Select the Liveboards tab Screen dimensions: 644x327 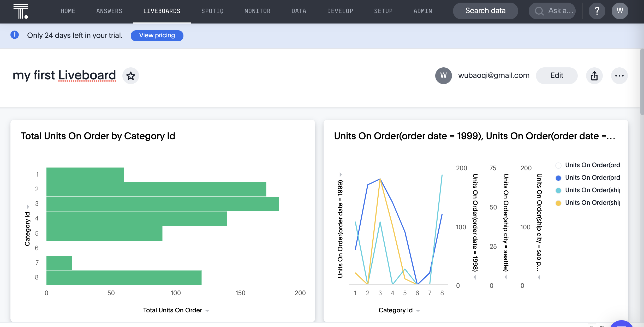[x=162, y=11]
